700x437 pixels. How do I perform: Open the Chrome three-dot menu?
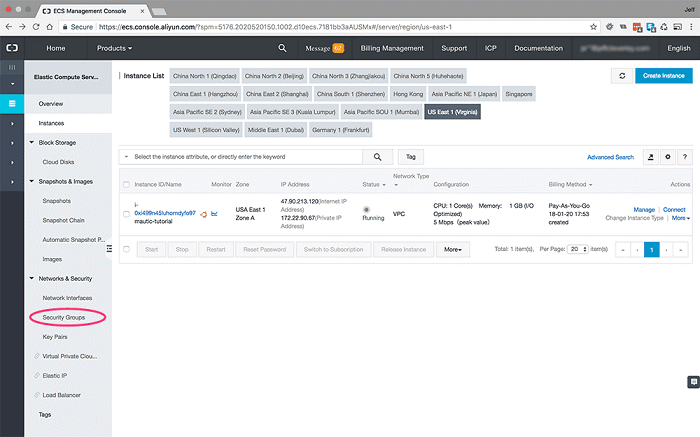pyautogui.click(x=692, y=27)
